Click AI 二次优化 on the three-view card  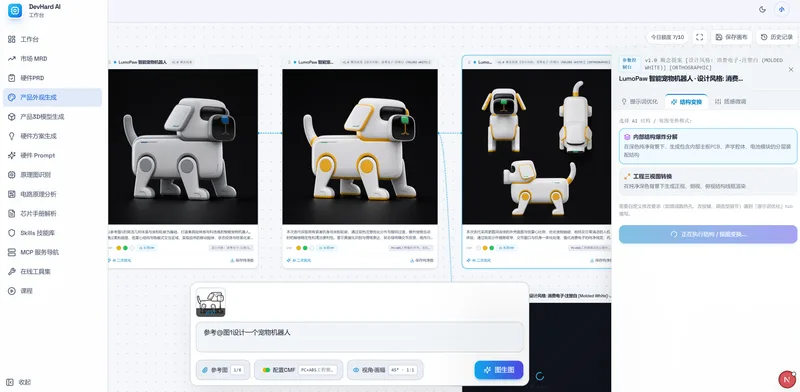(480, 260)
